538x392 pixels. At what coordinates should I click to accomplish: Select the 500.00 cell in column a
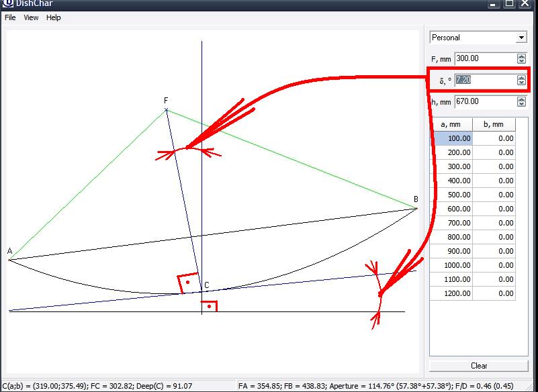pos(451,195)
